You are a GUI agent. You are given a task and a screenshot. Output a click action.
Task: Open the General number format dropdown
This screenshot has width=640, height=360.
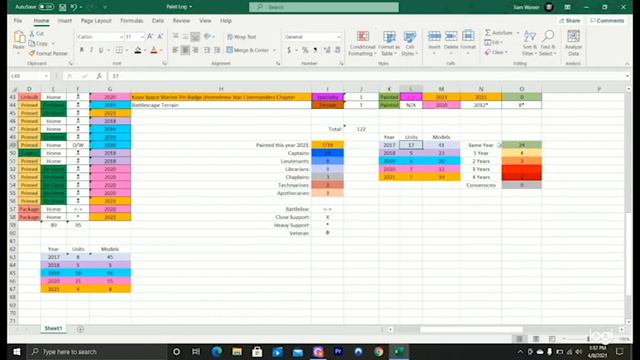[338, 37]
